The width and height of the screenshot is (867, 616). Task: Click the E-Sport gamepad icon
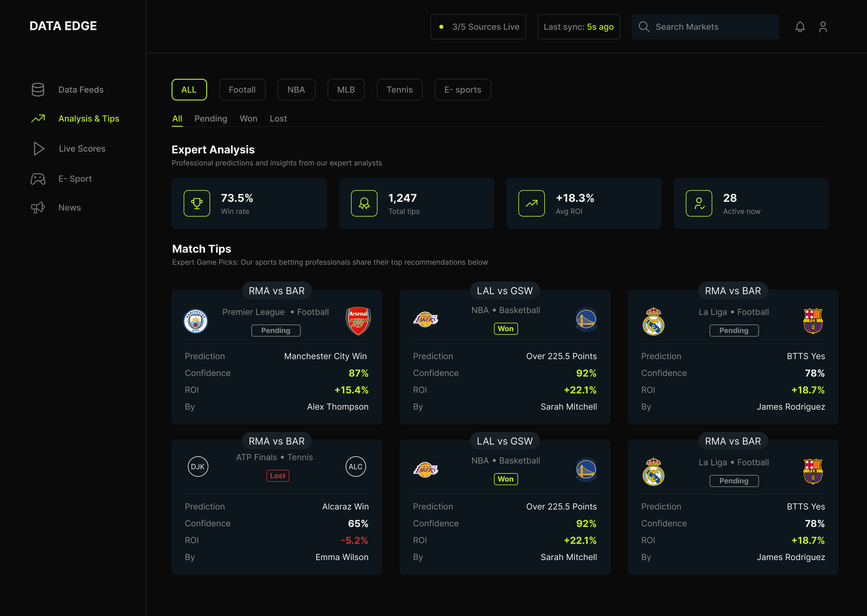click(38, 179)
